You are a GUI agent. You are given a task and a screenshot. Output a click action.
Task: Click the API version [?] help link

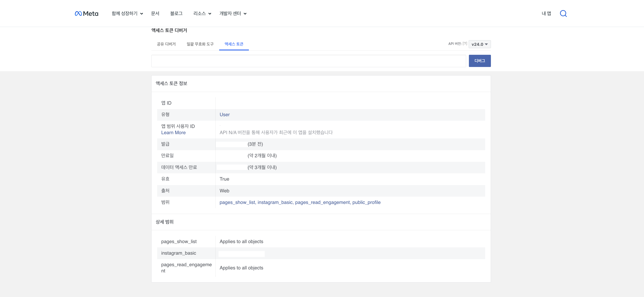coord(465,43)
